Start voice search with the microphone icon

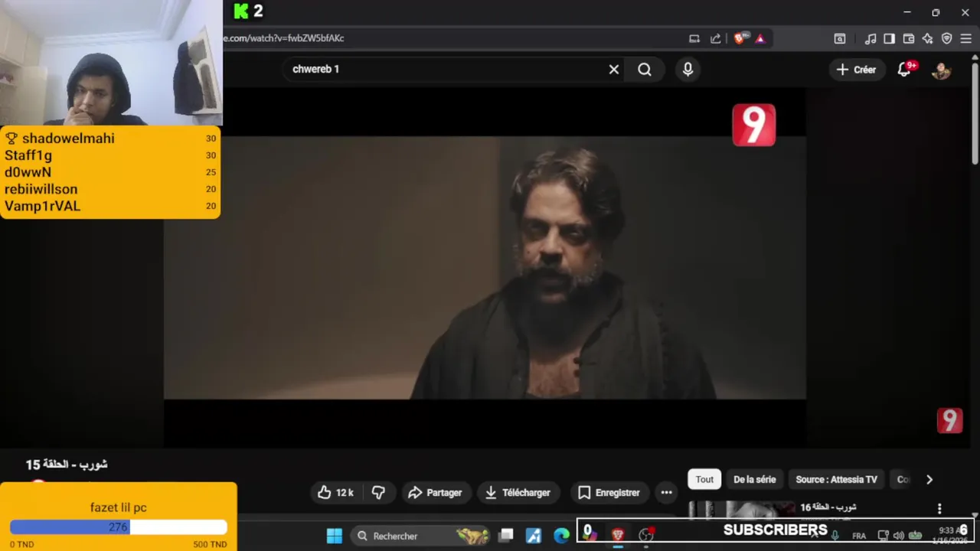(688, 70)
